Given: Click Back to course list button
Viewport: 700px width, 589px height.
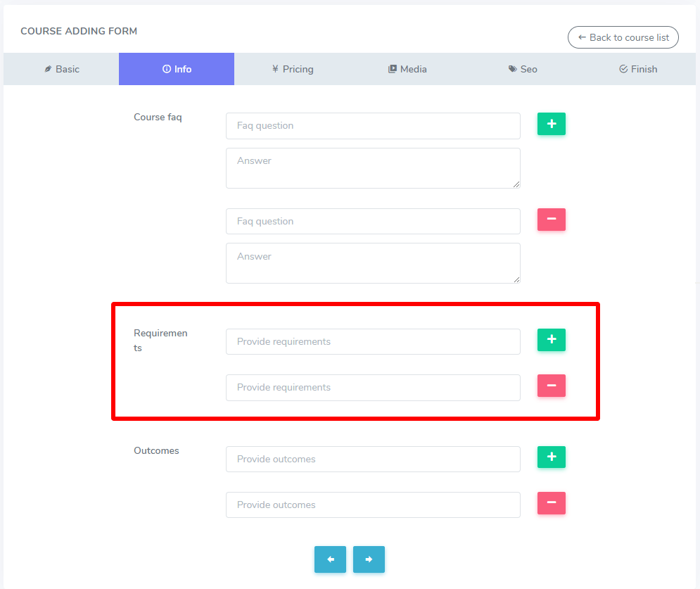Looking at the screenshot, I should tap(623, 37).
